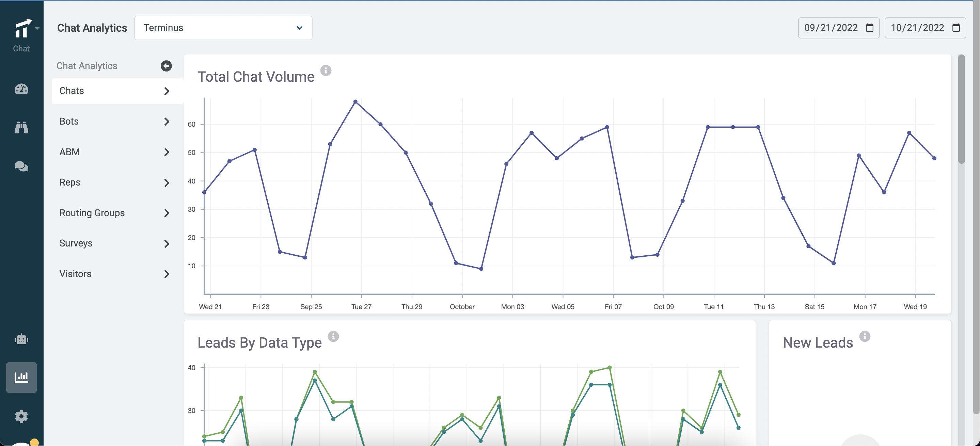Open the dashboard gauge icon
Image resolution: width=980 pixels, height=446 pixels.
point(21,89)
